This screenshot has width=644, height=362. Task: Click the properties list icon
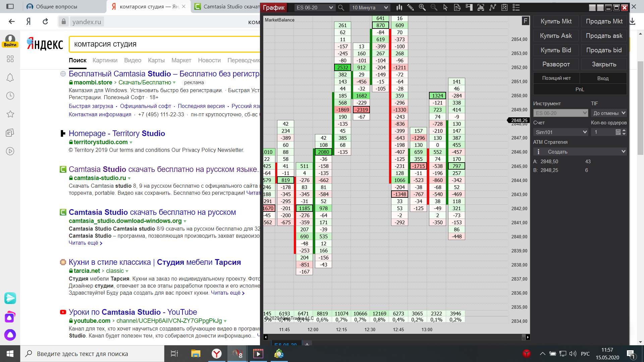[x=516, y=7]
